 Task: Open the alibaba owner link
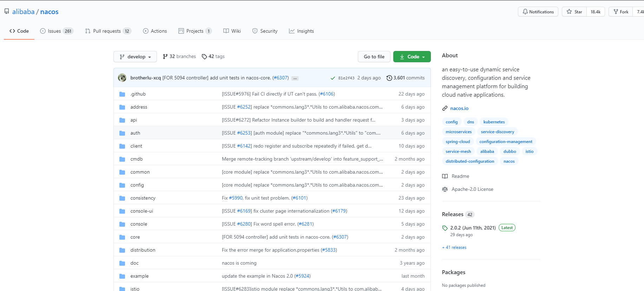[x=24, y=12]
